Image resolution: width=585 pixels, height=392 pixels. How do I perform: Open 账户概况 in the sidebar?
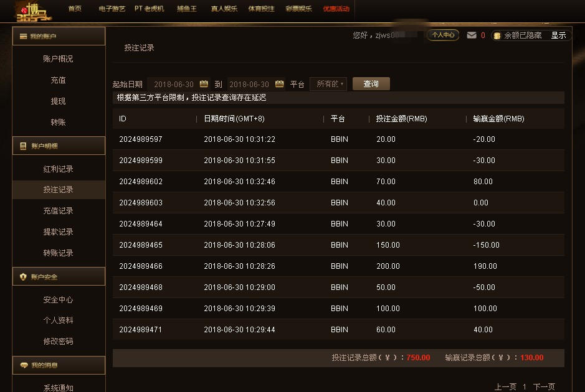click(59, 59)
